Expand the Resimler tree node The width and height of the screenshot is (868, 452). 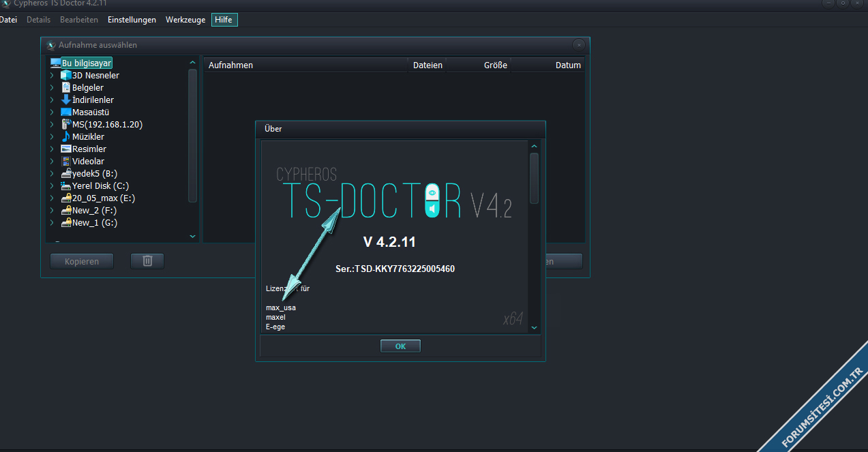click(52, 149)
